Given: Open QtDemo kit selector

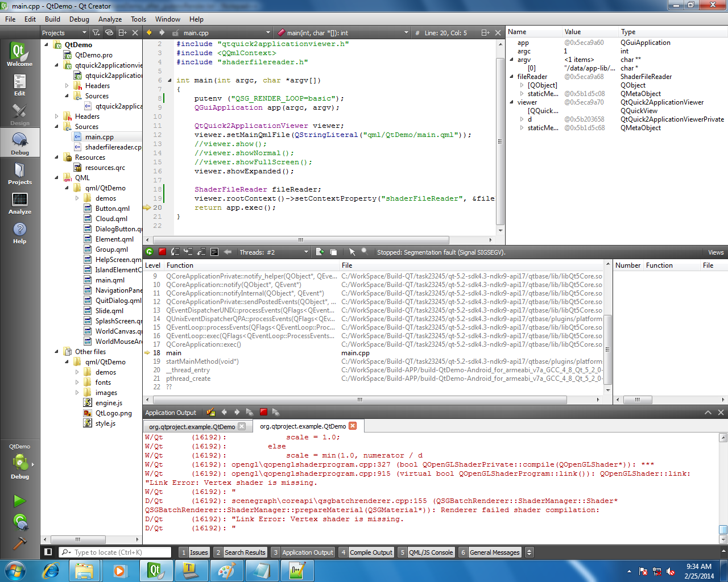Looking at the screenshot, I should (x=19, y=462).
